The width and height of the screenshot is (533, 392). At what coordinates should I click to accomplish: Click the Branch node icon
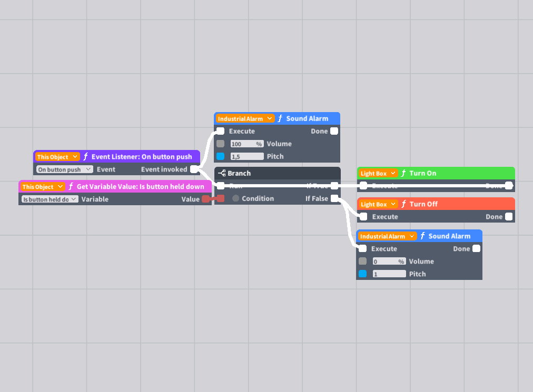tap(222, 173)
